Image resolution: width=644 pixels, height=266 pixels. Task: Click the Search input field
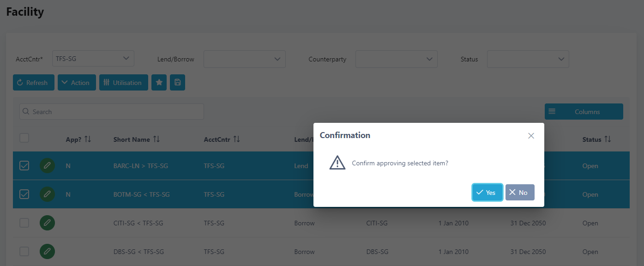(112, 112)
